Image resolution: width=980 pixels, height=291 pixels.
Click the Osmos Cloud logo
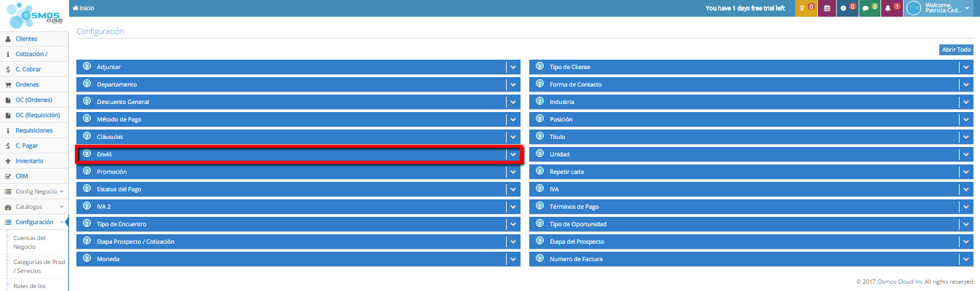(x=34, y=14)
